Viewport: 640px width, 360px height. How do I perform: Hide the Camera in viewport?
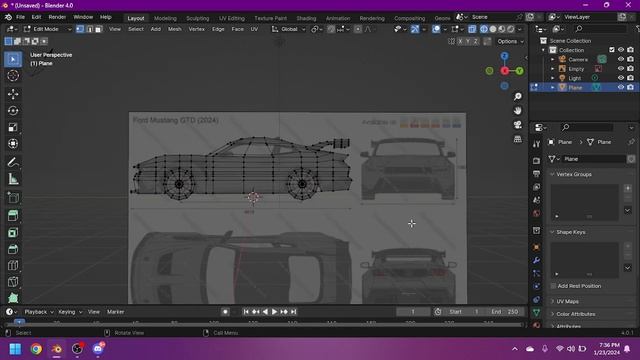[621, 60]
